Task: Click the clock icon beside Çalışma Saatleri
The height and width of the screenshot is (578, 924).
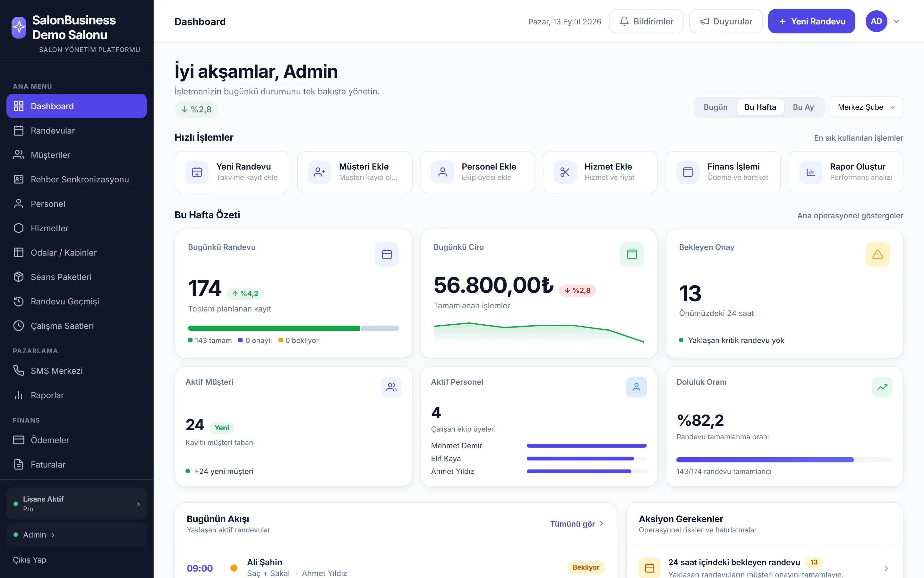Action: click(19, 326)
